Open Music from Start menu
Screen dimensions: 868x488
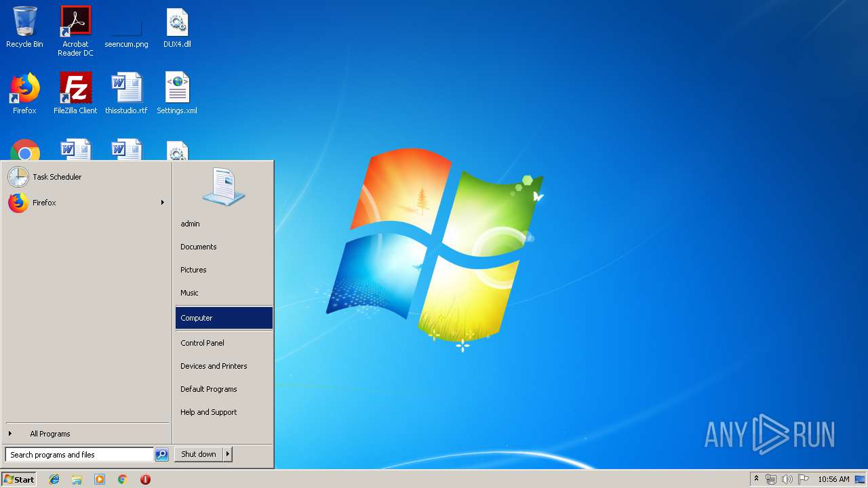click(224, 293)
